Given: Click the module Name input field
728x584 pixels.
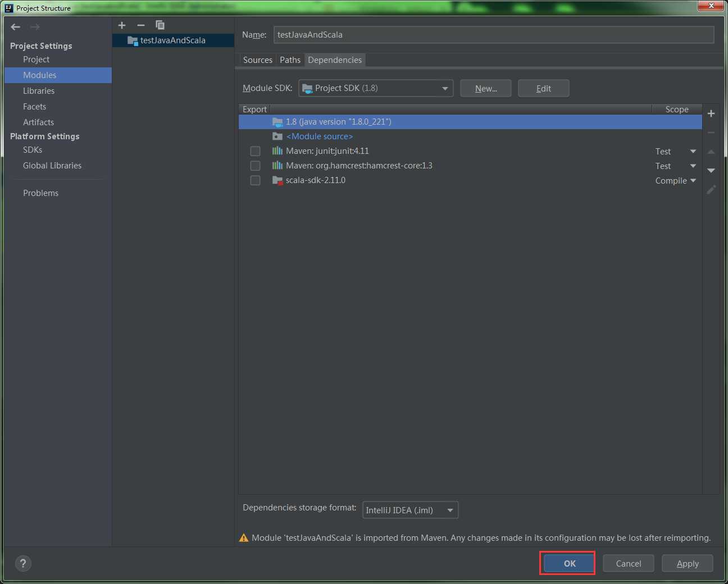Looking at the screenshot, I should (494, 35).
